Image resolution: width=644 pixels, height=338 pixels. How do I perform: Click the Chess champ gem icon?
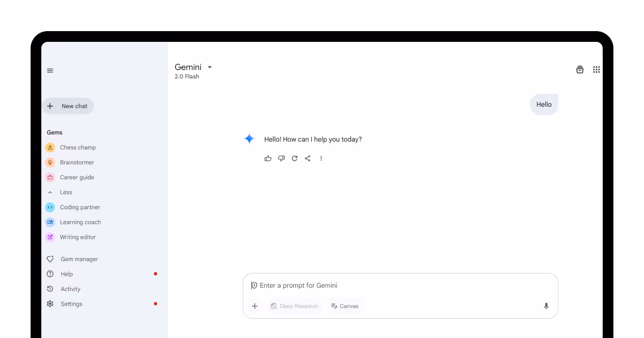click(x=50, y=147)
